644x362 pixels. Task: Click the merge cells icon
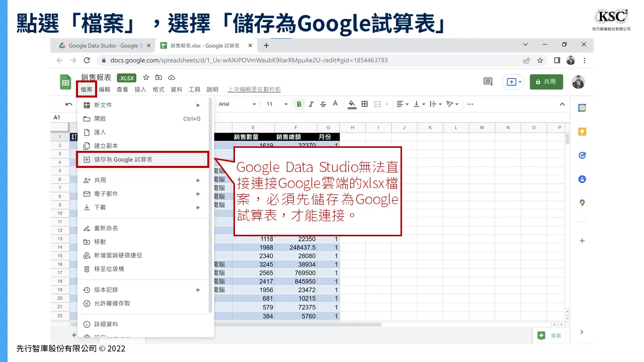coord(377,104)
